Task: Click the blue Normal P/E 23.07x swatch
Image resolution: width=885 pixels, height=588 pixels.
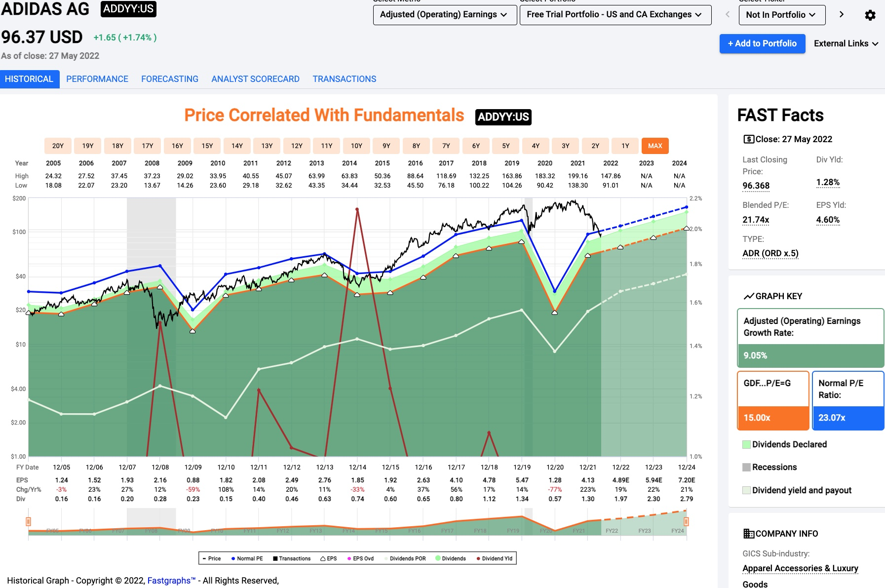Action: coord(847,418)
